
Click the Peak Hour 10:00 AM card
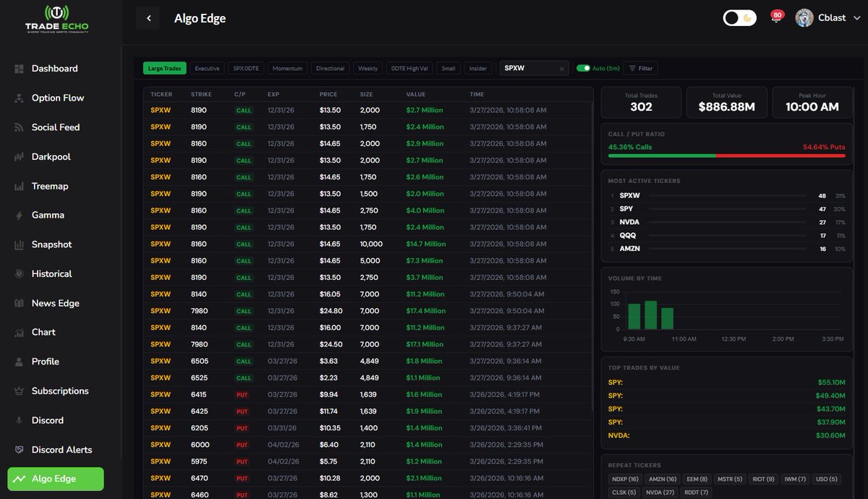(812, 103)
